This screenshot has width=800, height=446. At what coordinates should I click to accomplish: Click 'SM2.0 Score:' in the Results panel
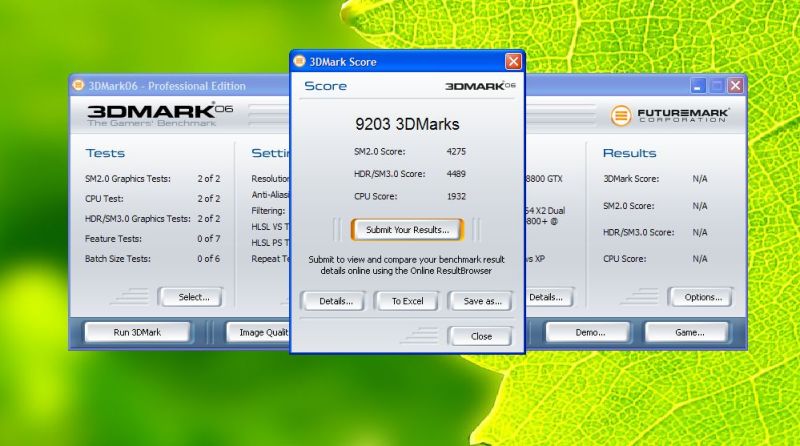pos(655,206)
